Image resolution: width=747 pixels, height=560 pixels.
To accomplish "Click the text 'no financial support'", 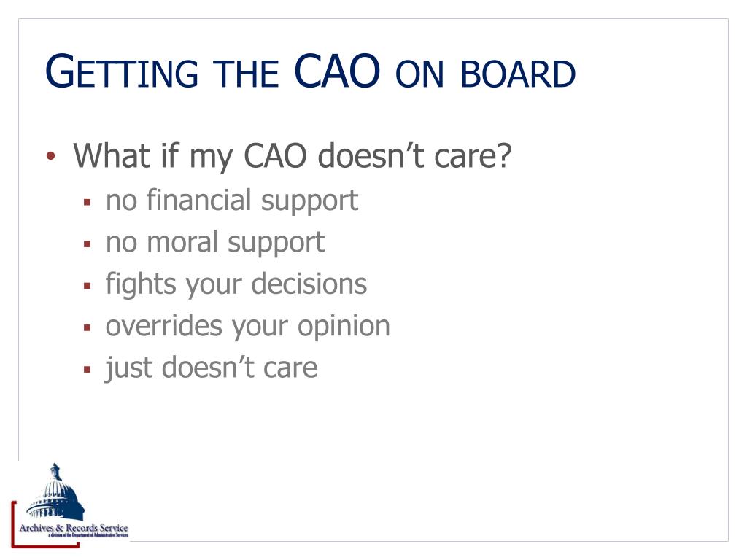I will pyautogui.click(x=232, y=201).
